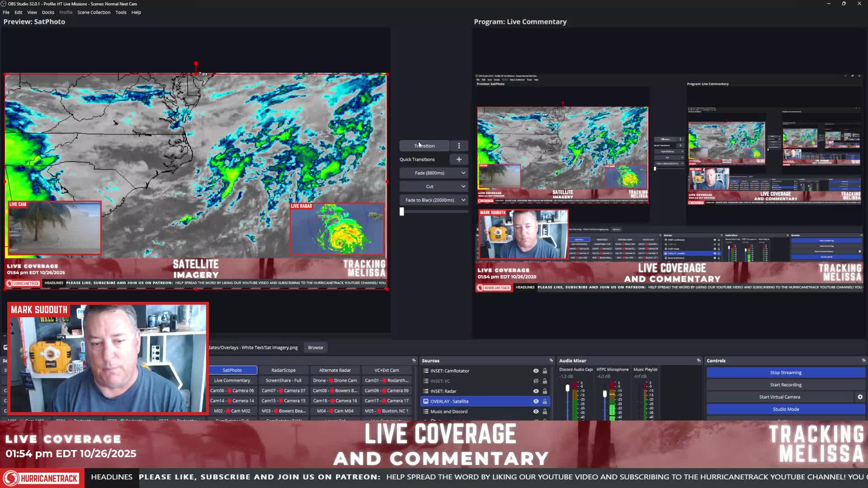Open the Scene Collection menu
Viewport: 868px width, 488px height.
click(94, 12)
